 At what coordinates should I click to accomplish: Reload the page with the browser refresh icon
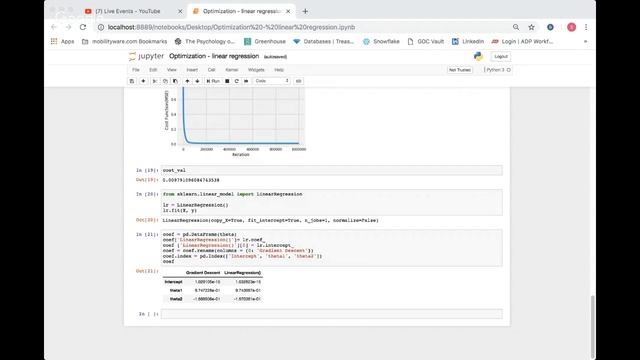click(x=83, y=27)
